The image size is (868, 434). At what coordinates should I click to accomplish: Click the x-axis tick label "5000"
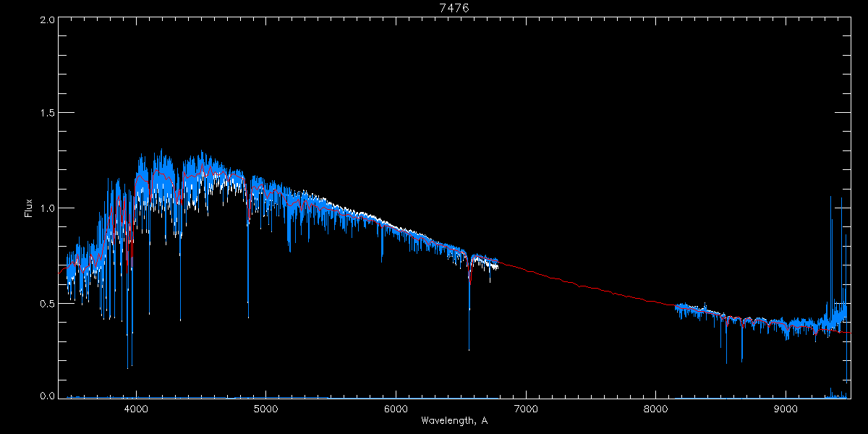coord(265,409)
